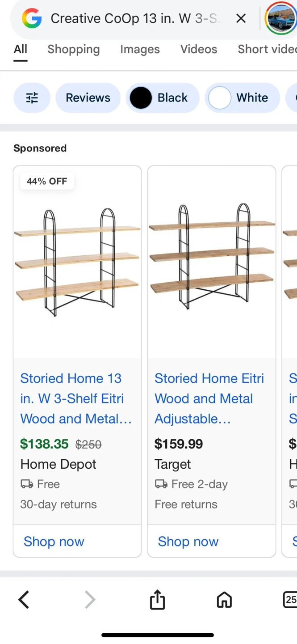This screenshot has width=297, height=644.
Task: Switch to the Images tab
Action: 140,49
